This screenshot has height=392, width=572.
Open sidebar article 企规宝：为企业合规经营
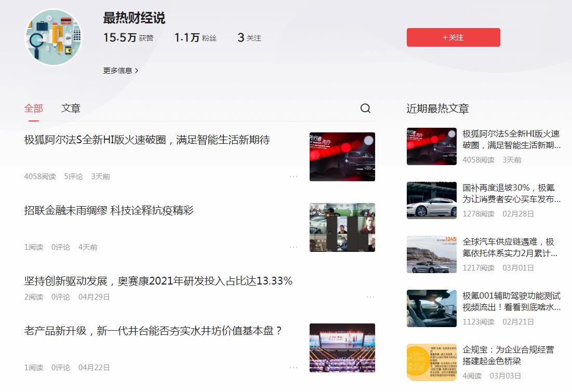point(508,355)
